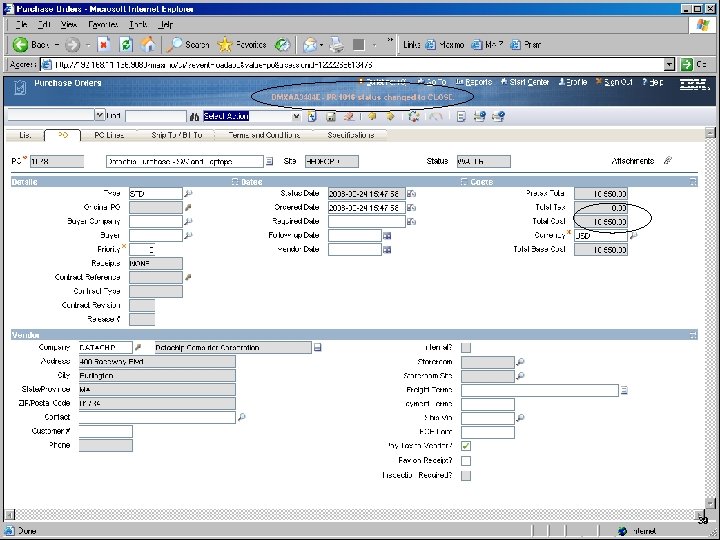Click the browser Back button
The width and height of the screenshot is (720, 540).
click(x=31, y=45)
